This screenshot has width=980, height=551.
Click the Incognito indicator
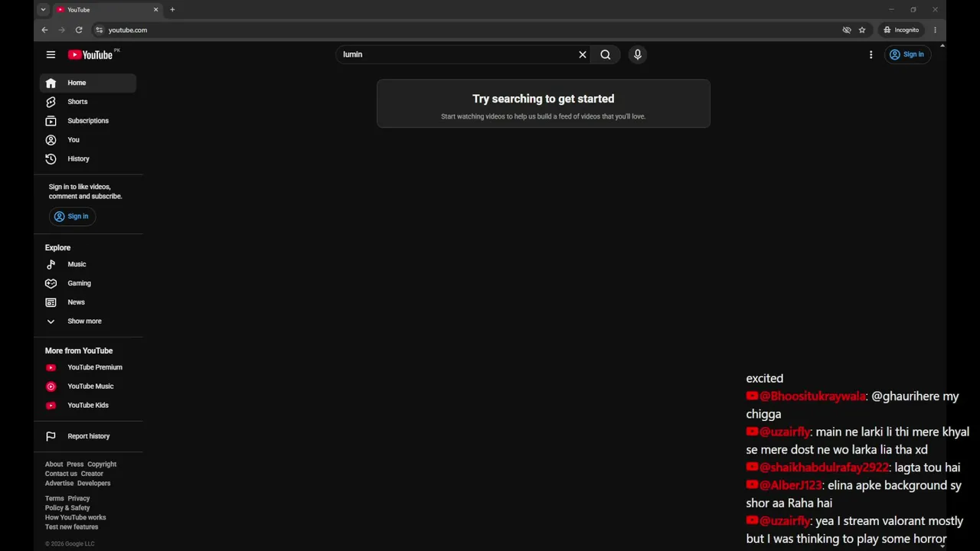(901, 30)
